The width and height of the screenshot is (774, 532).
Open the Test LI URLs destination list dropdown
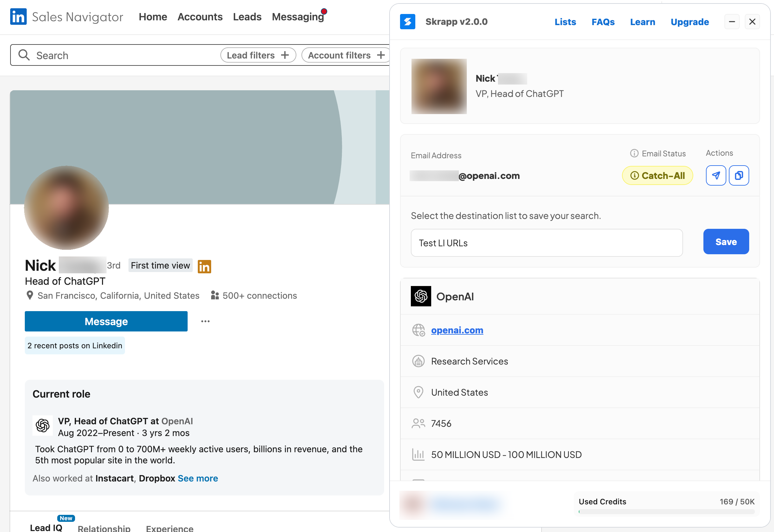[547, 243]
